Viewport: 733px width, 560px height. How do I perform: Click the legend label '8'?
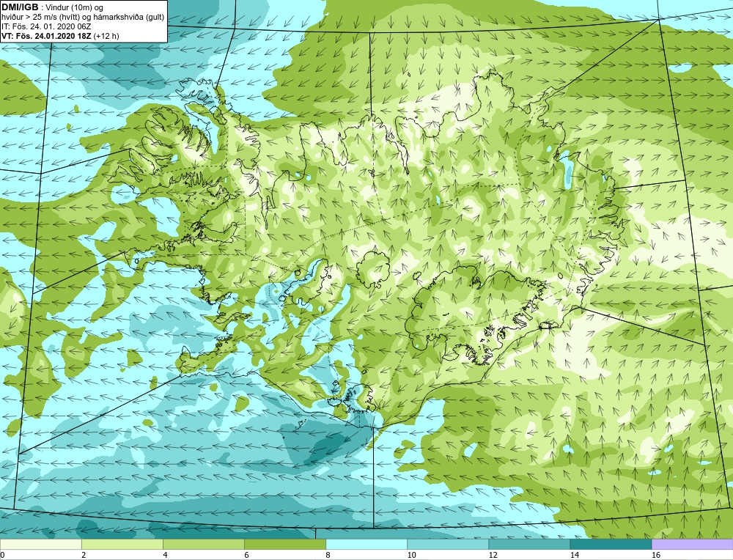coord(328,555)
